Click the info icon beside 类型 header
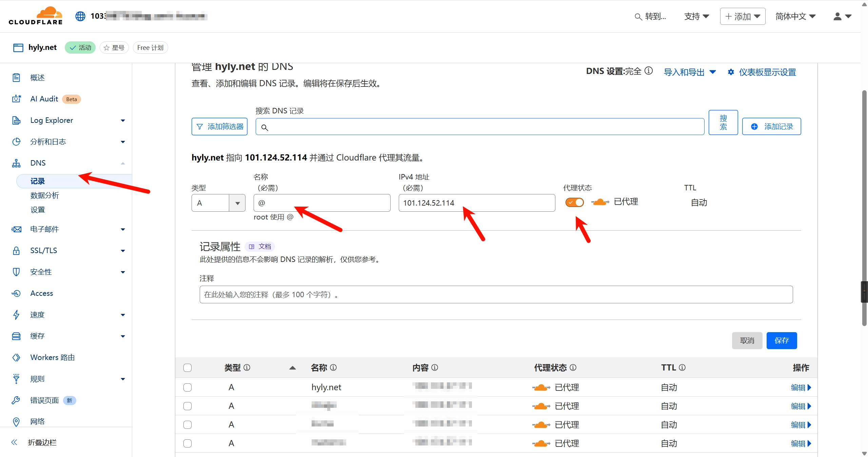Image resolution: width=868 pixels, height=457 pixels. pos(247,367)
